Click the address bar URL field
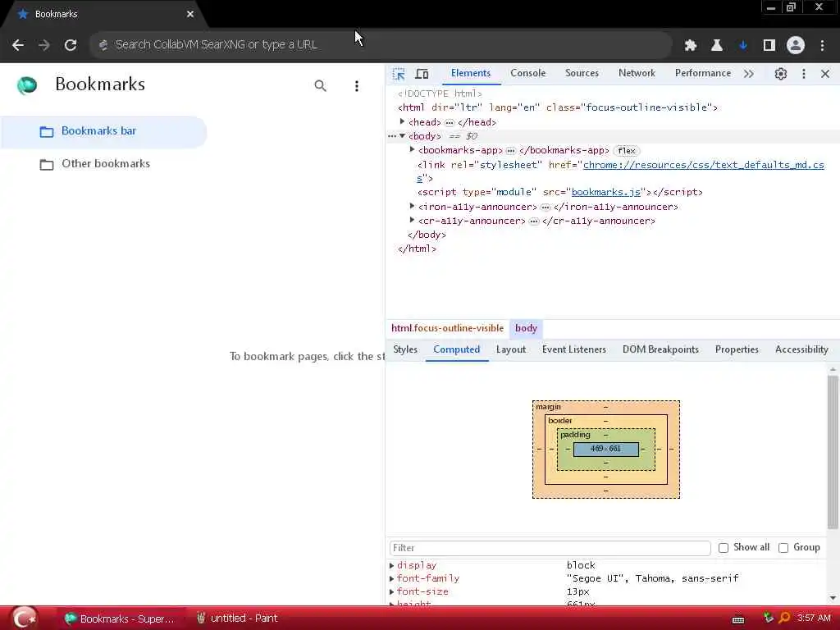The width and height of the screenshot is (840, 630). pos(381,45)
